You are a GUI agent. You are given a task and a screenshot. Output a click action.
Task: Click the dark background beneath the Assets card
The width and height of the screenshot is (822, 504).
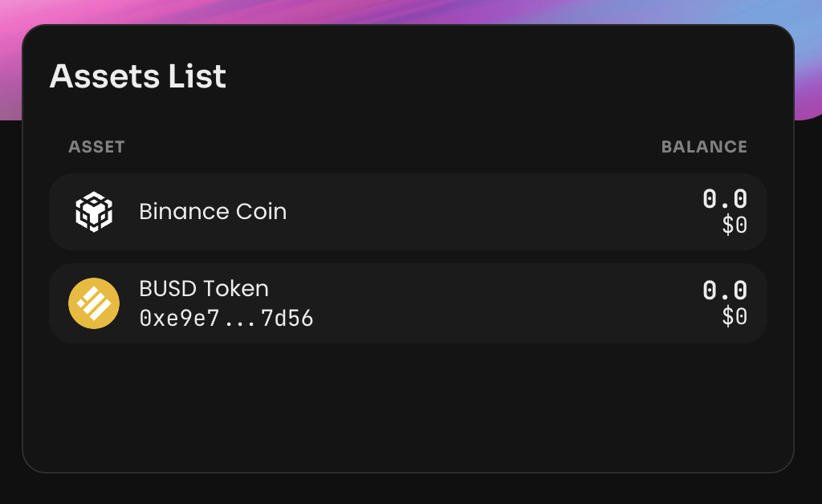[x=411, y=490]
